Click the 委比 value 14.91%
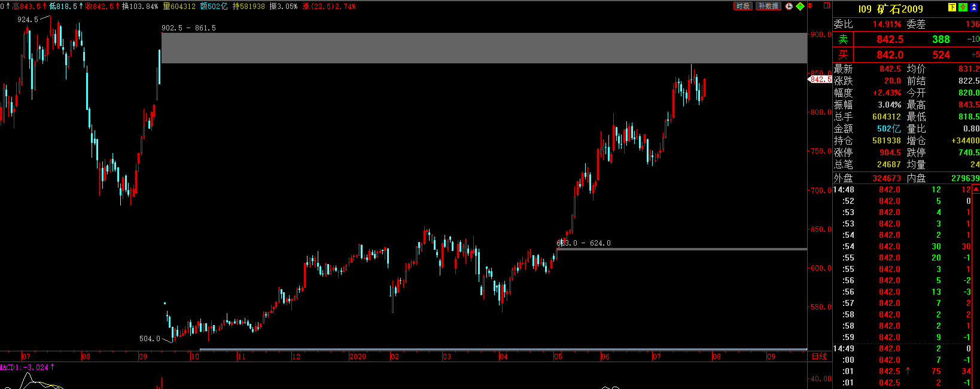This screenshot has width=980, height=389. point(887,24)
